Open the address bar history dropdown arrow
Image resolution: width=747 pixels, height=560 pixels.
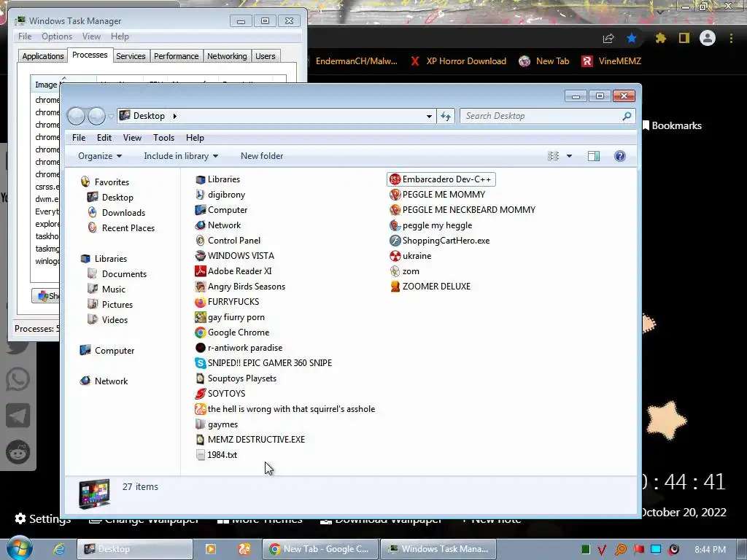pyautogui.click(x=429, y=116)
